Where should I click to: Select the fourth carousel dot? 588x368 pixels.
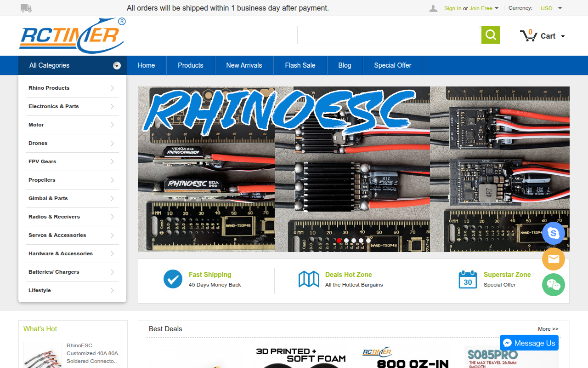tap(361, 241)
